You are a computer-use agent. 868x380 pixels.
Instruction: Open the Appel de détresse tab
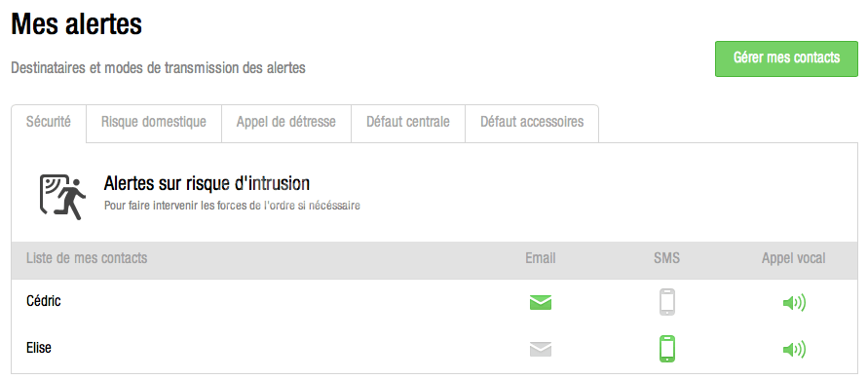tap(286, 124)
